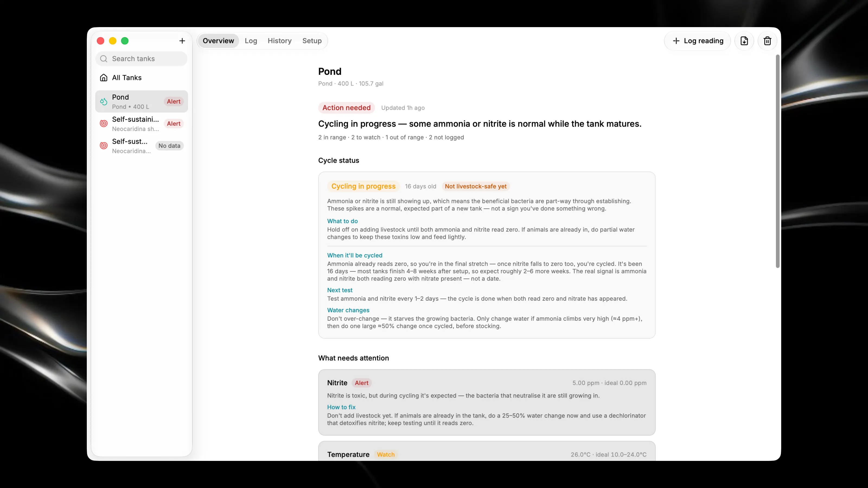The image size is (868, 488).
Task: Click the plus icon in Log reading
Action: 676,41
